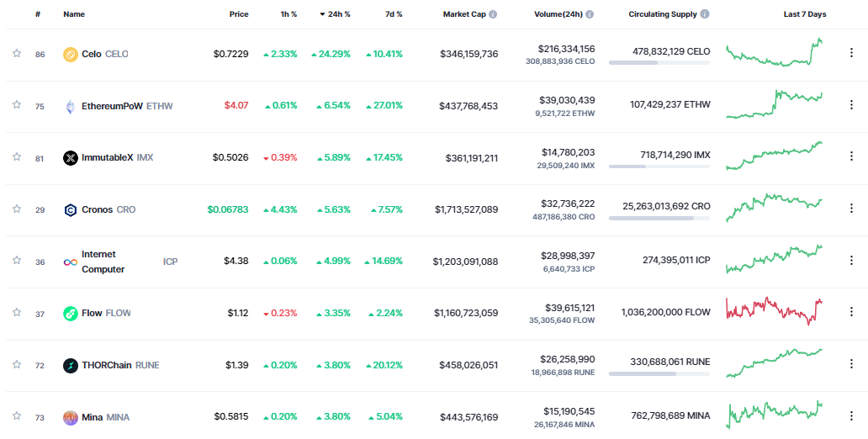The image size is (868, 439).
Task: Star Celo to add to watchlist
Action: point(17,53)
